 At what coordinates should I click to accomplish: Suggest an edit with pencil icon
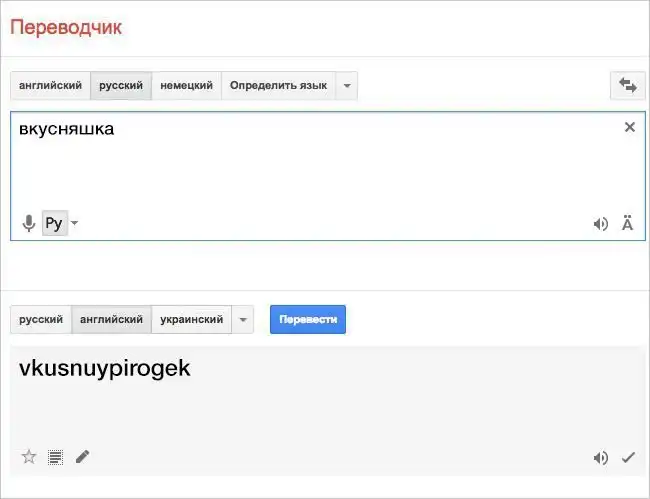(x=82, y=457)
